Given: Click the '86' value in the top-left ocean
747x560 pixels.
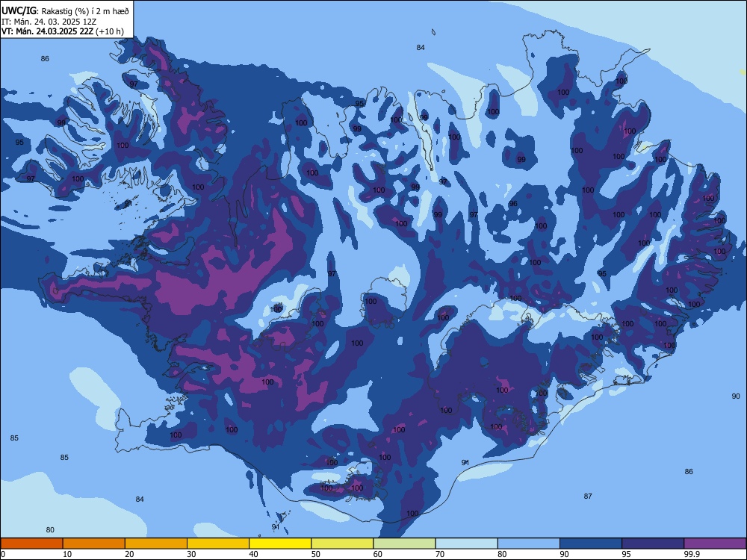Looking at the screenshot, I should [x=45, y=58].
